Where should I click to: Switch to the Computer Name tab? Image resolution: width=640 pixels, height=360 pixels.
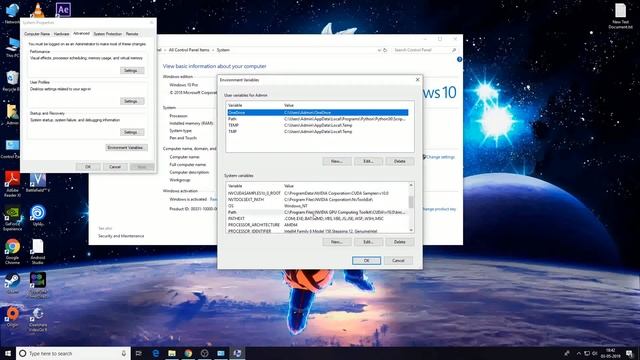[37, 34]
